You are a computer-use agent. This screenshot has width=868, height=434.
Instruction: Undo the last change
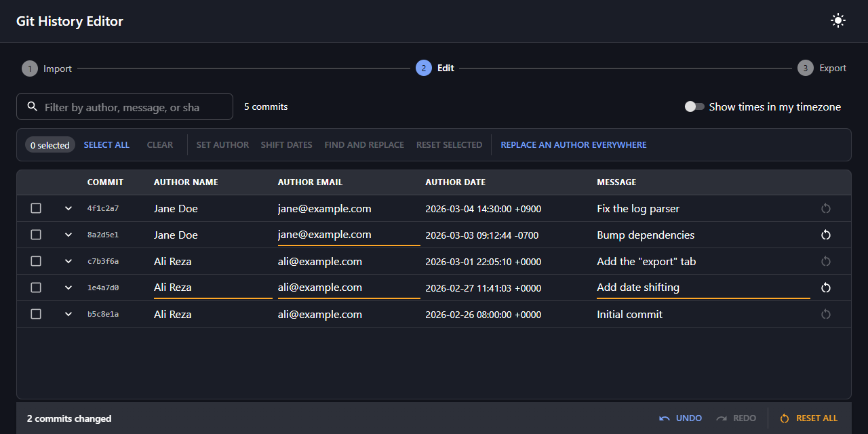681,418
